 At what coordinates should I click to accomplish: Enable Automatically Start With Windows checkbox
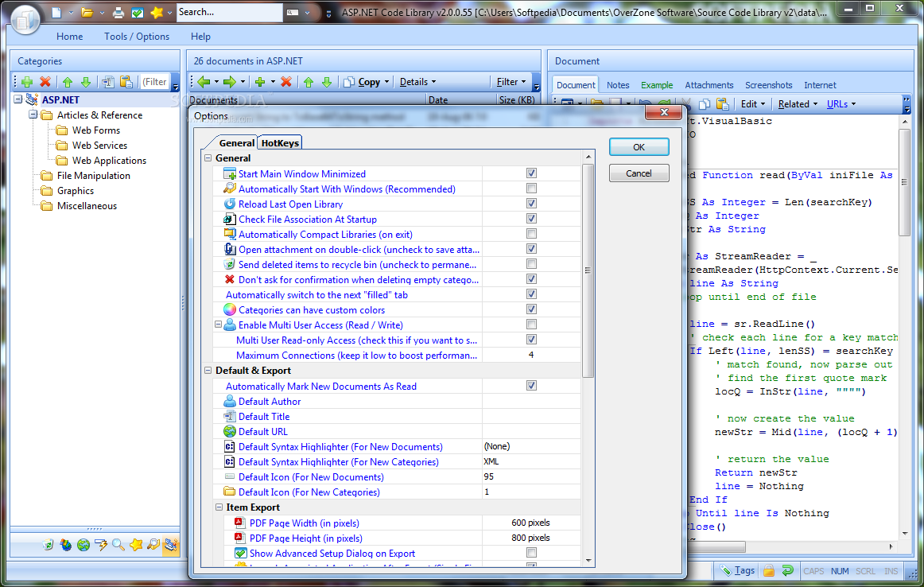click(531, 189)
